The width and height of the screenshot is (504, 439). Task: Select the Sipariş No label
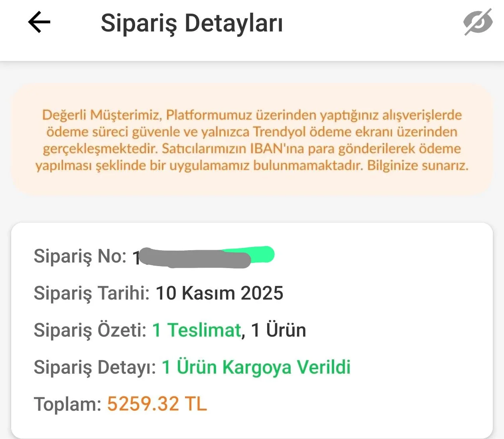coord(80,256)
